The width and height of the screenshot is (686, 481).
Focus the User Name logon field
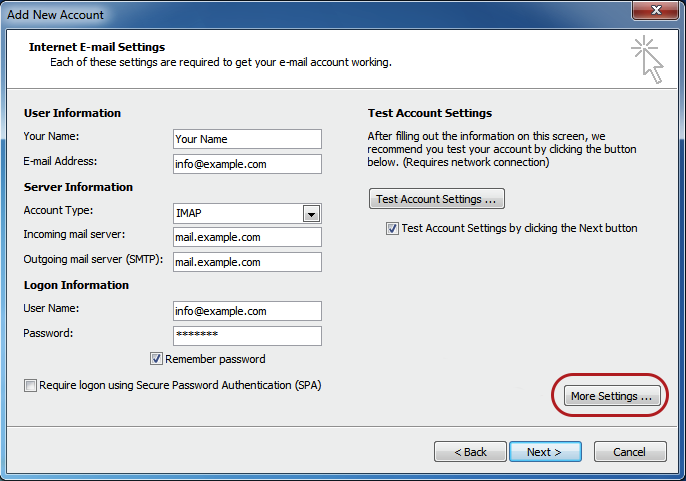point(247,311)
